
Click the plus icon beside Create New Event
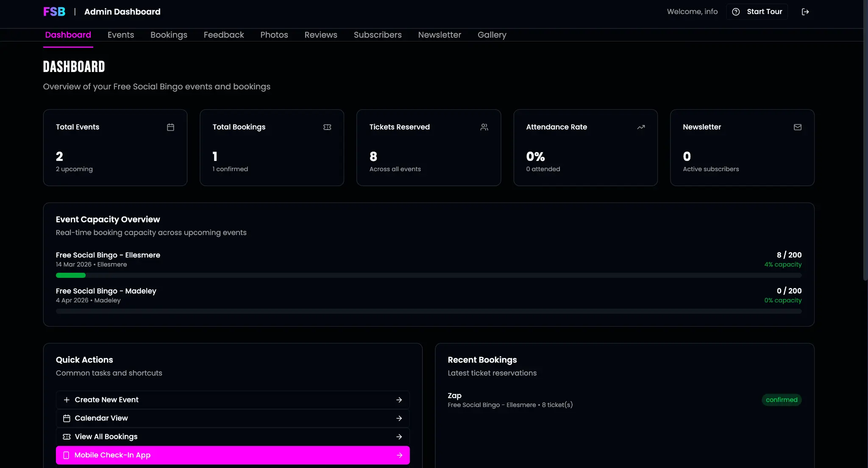coord(66,399)
